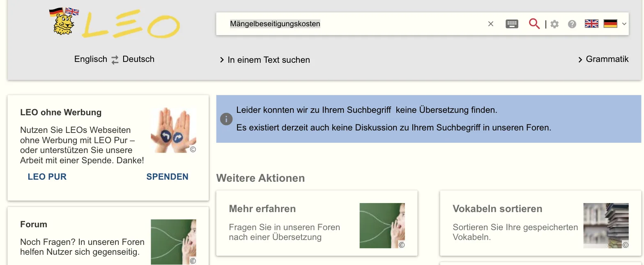Click the SPENDEN link
Viewport: 644px width, 265px height.
168,177
